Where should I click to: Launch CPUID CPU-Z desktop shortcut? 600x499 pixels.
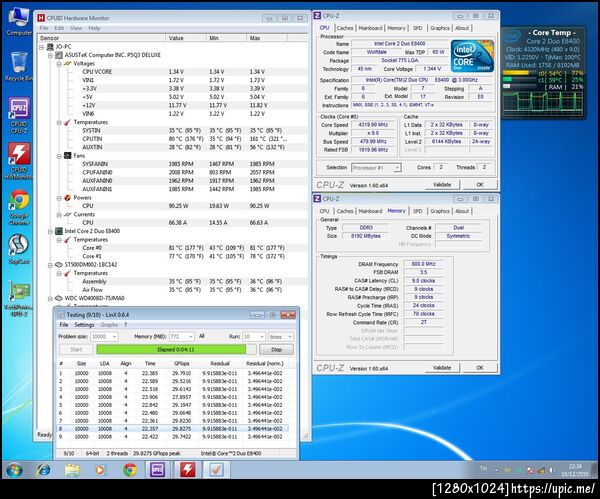coord(19,115)
